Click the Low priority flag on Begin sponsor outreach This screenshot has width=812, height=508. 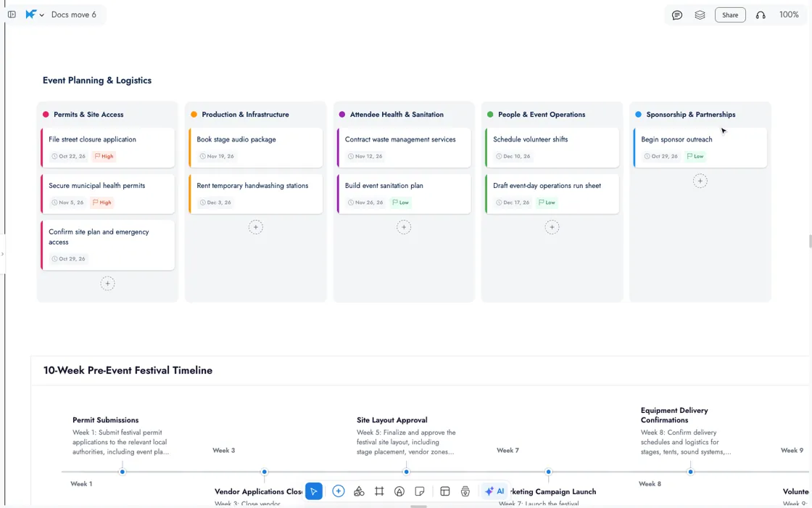[695, 156]
